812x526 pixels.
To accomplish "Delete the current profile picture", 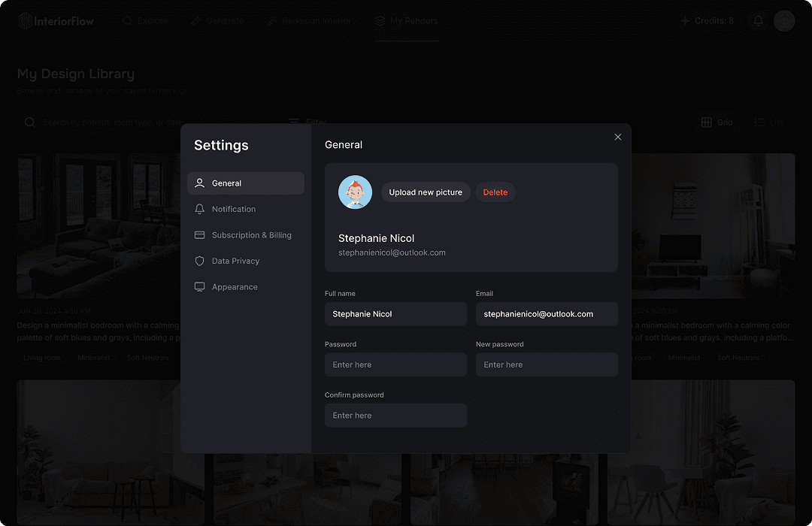I will point(495,192).
